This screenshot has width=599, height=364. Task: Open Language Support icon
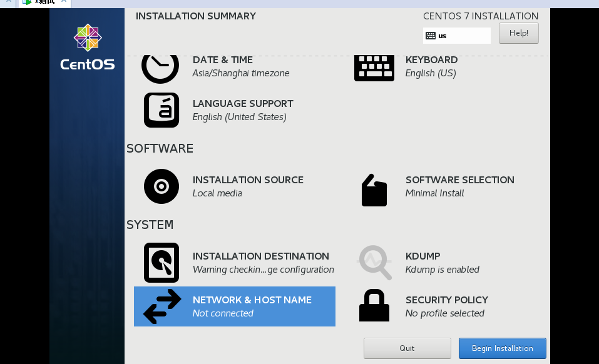[x=161, y=110]
